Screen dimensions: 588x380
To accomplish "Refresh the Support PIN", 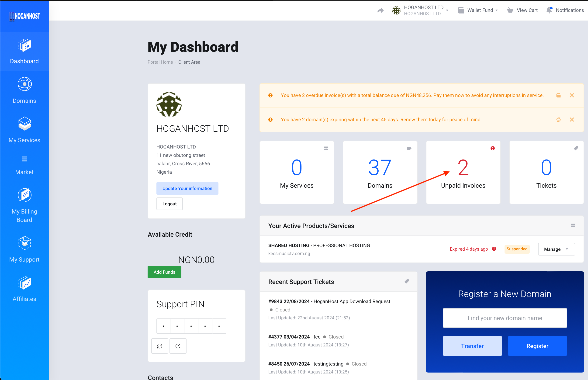I will click(160, 346).
